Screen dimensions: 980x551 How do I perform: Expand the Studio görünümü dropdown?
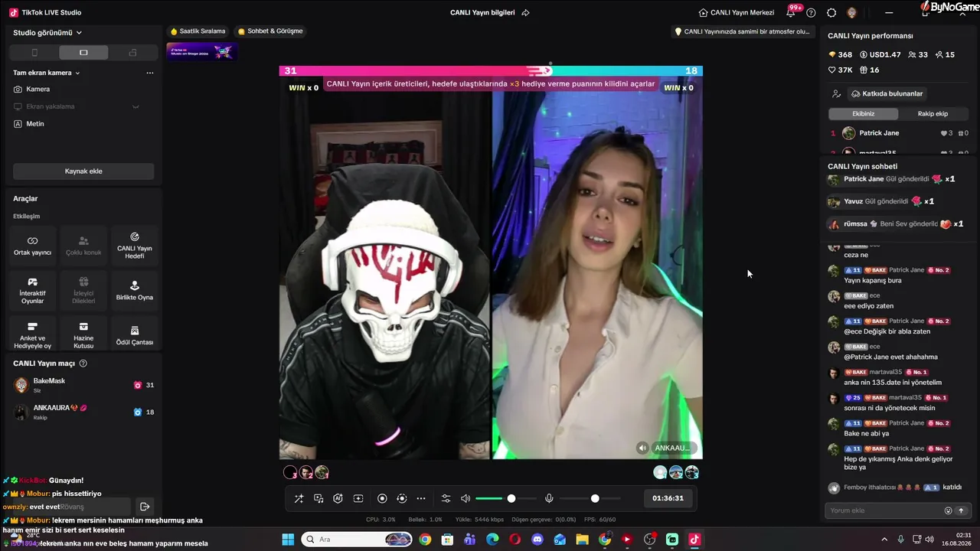(x=47, y=33)
